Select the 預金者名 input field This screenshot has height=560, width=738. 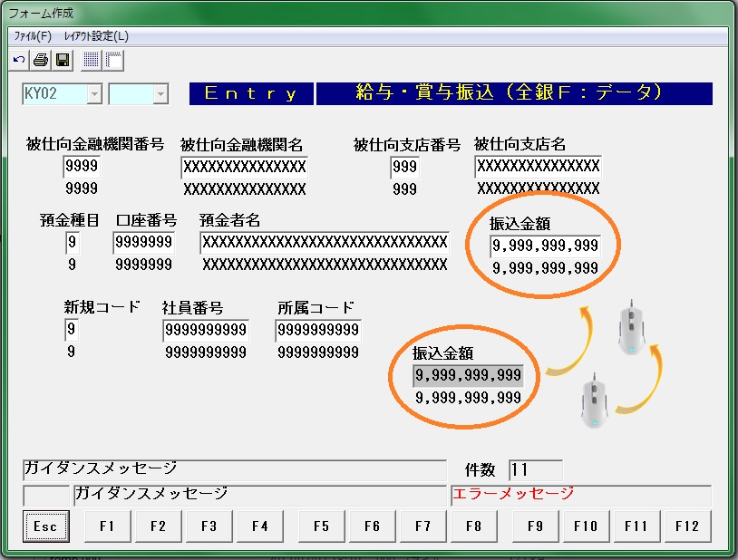325,243
